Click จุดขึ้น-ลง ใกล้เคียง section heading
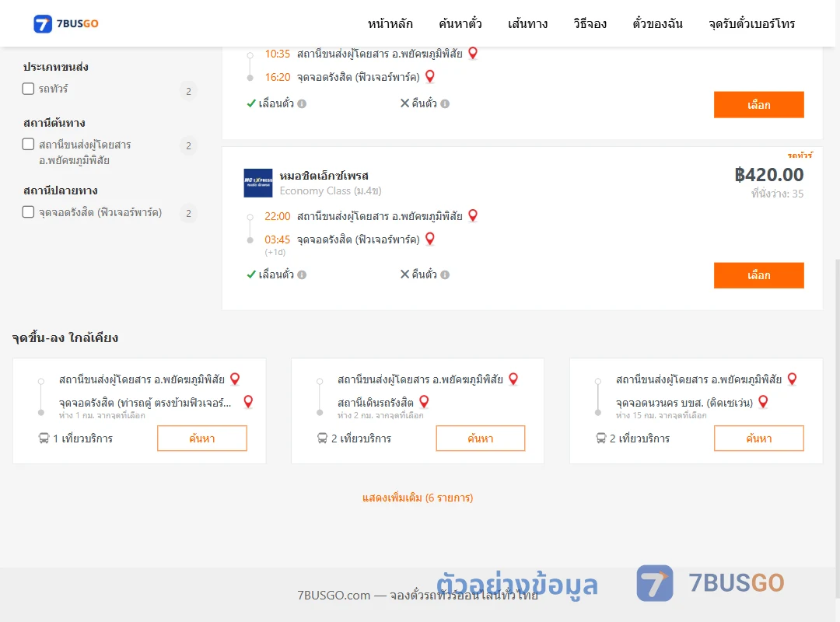The width and height of the screenshot is (840, 622). 65,337
